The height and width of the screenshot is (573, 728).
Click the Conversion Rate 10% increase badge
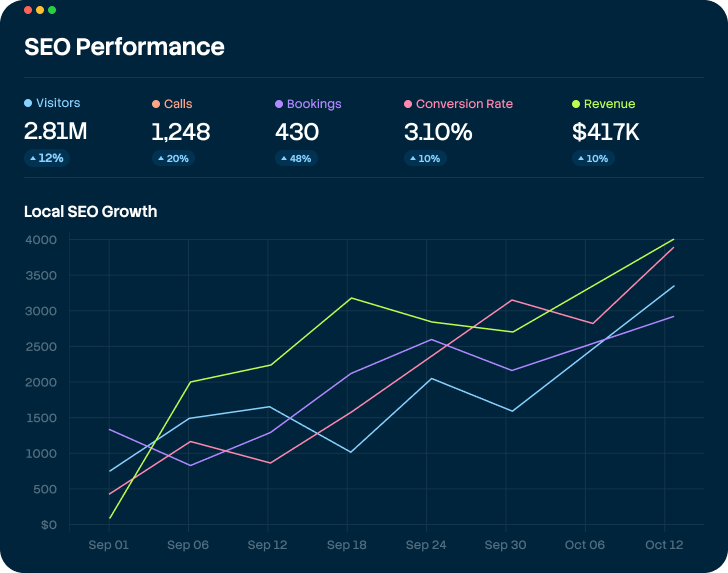click(x=425, y=158)
